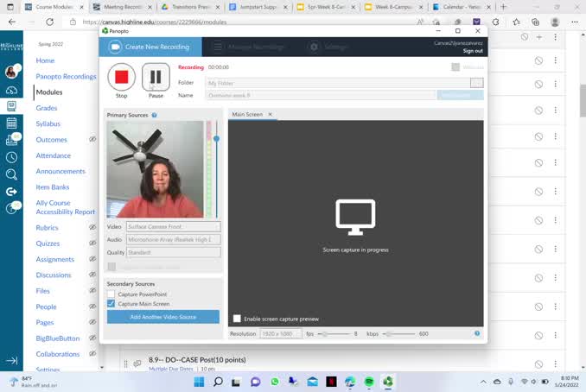Click Add Another Video Source button
The image size is (586, 392).
163,317
